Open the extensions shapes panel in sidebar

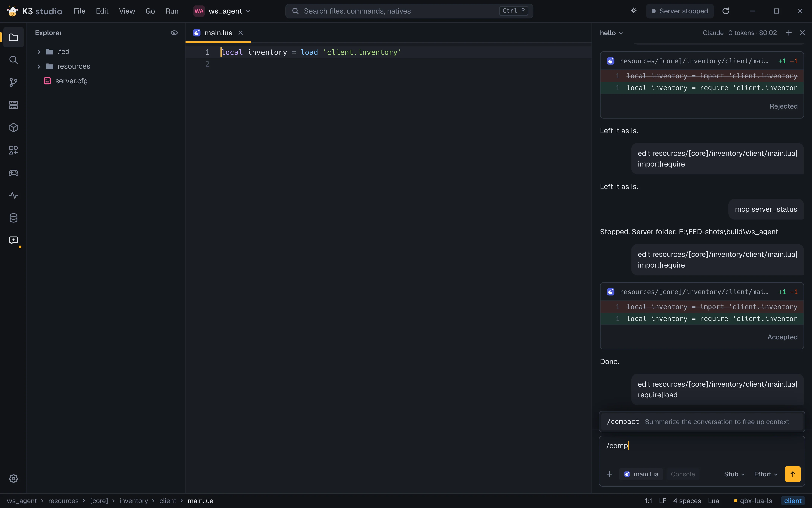[x=13, y=150]
